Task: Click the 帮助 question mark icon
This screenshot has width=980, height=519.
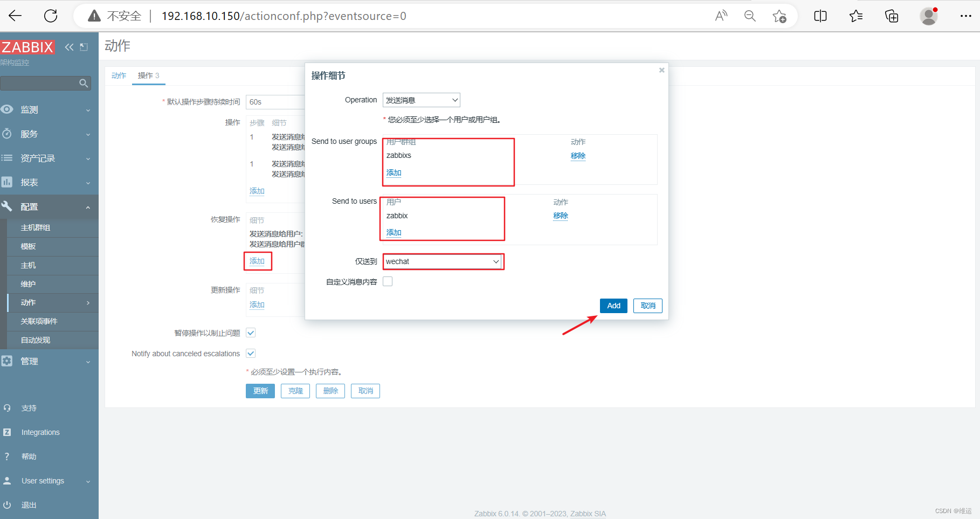Action: click(x=7, y=456)
